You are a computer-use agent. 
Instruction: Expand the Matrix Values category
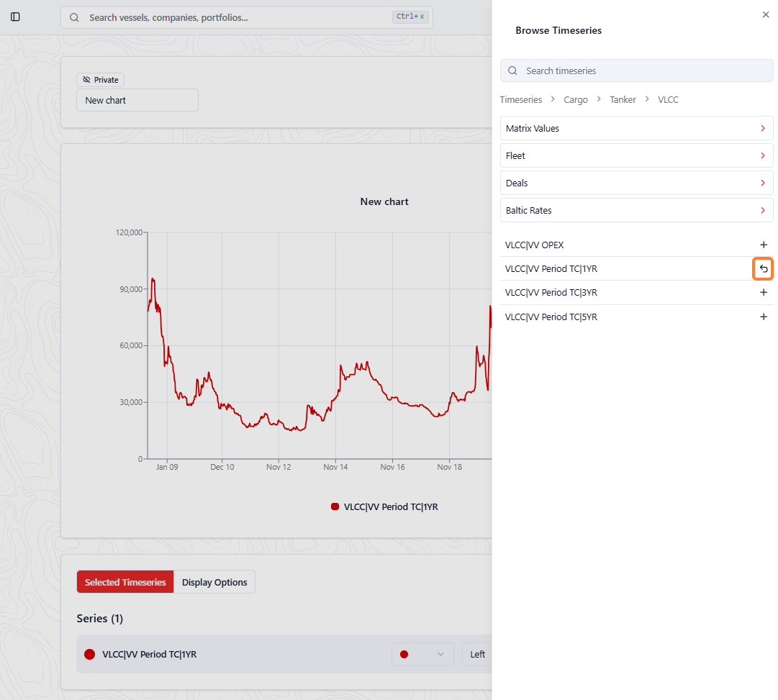click(x=637, y=128)
